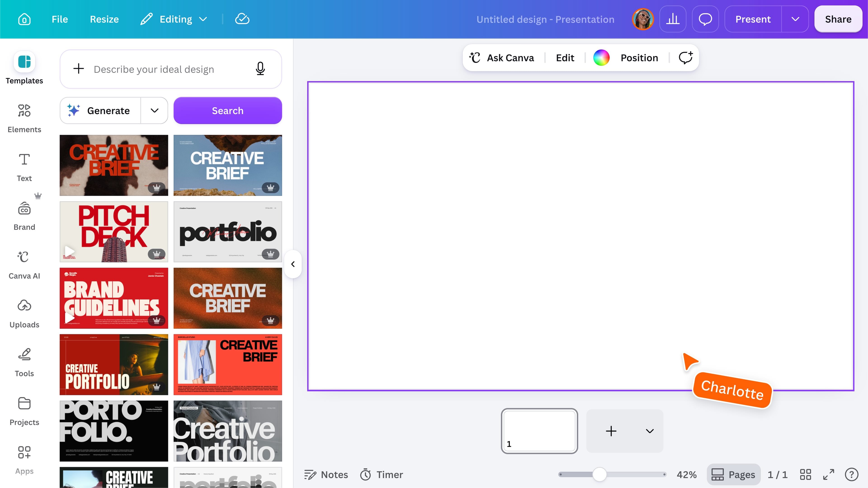Open the Text sidebar tab
The height and width of the screenshot is (488, 868).
pyautogui.click(x=24, y=167)
